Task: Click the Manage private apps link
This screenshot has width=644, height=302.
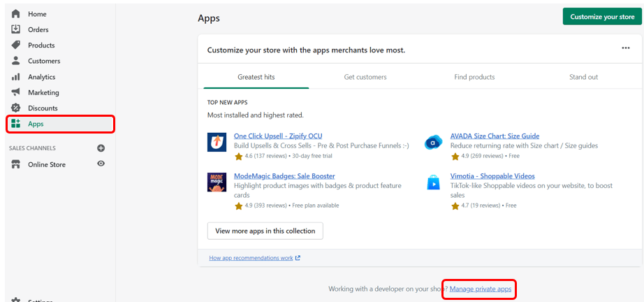Action: coord(481,289)
